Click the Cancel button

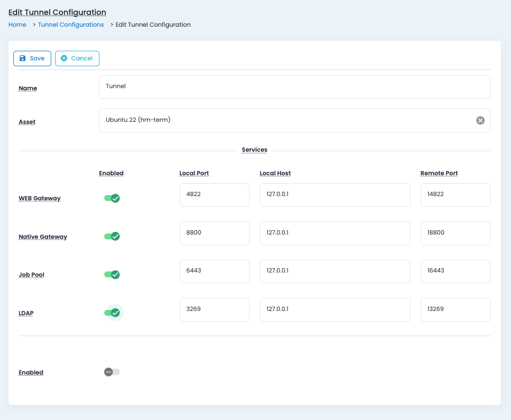tap(77, 58)
